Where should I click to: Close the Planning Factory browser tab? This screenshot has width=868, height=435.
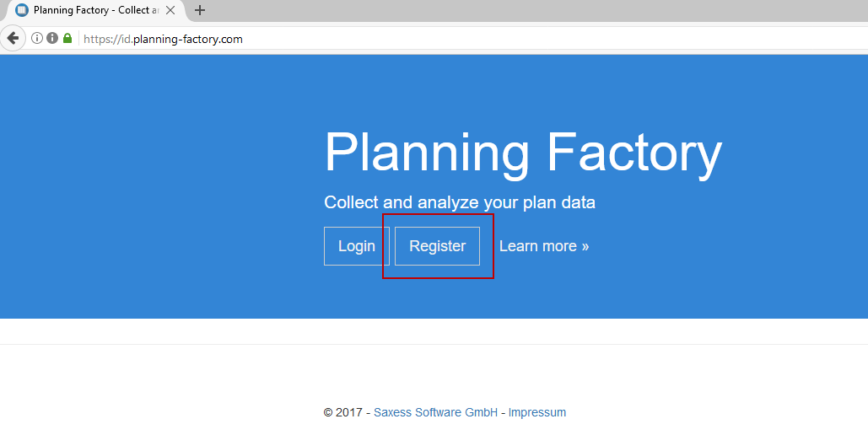tap(170, 11)
